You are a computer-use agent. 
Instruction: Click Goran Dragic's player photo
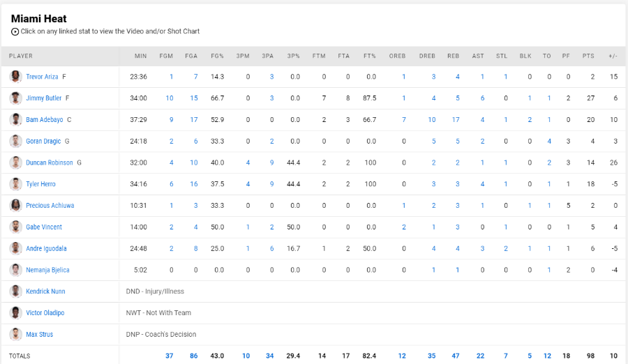15,141
